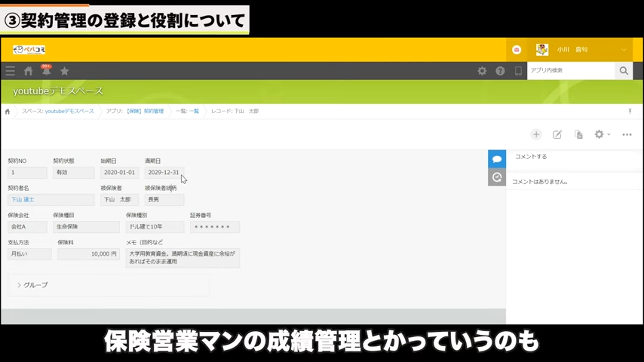Open notifications bell with 99+ badge
Screen dimensions: 644x362
click(x=46, y=70)
